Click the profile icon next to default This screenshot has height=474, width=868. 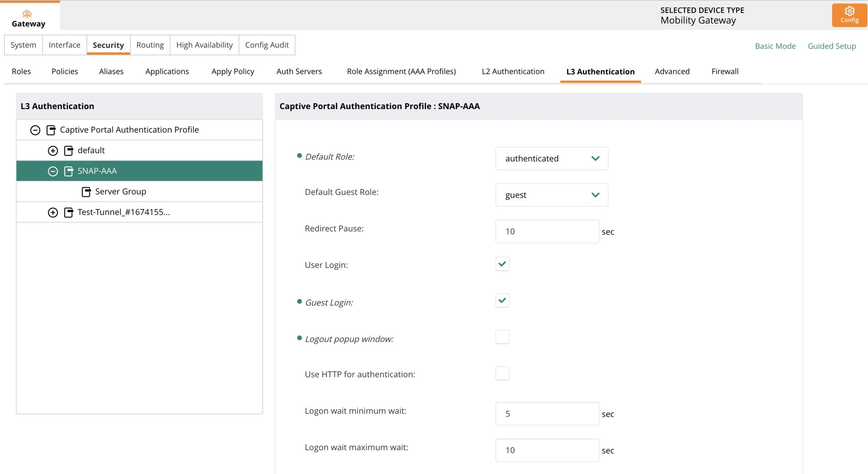click(x=68, y=151)
